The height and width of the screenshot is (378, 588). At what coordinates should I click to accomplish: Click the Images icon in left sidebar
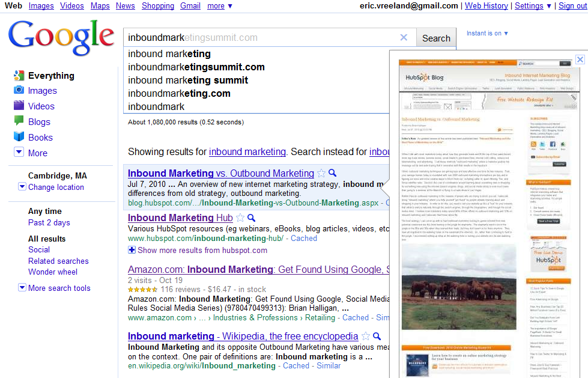[x=19, y=90]
